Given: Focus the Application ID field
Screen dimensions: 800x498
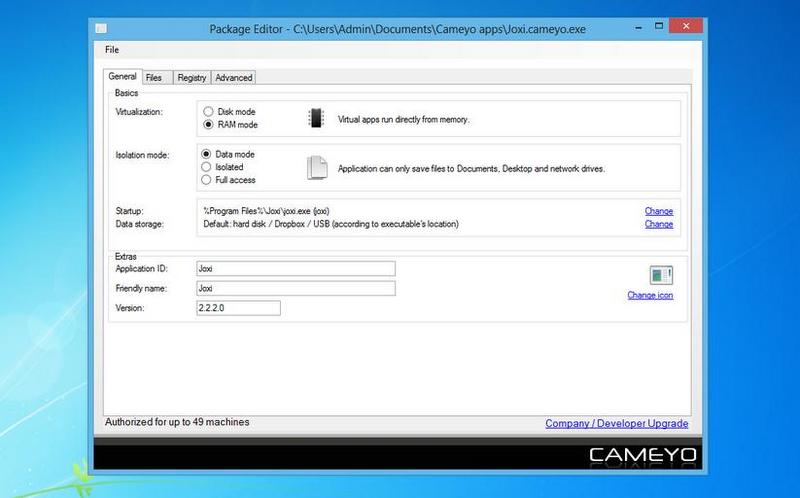Looking at the screenshot, I should click(296, 268).
